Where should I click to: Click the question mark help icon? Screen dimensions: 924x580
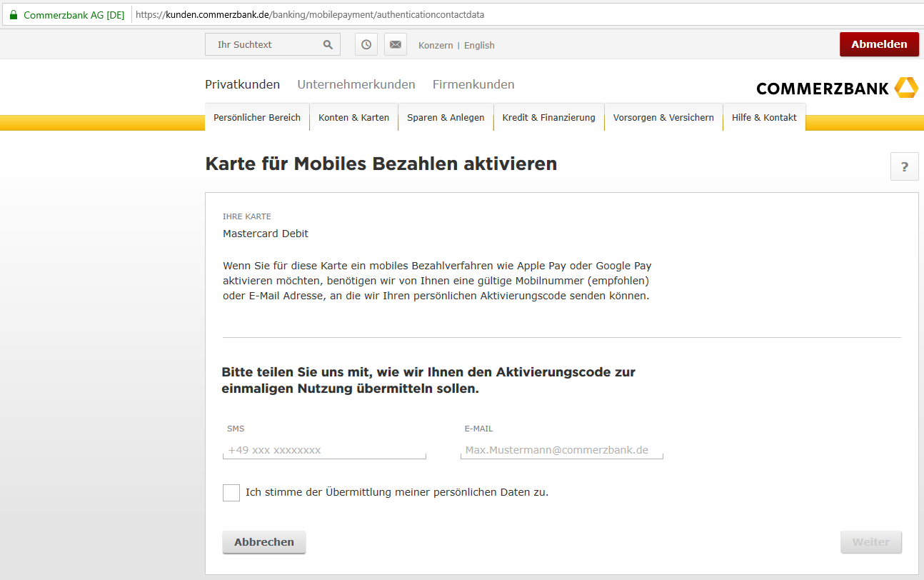904,167
